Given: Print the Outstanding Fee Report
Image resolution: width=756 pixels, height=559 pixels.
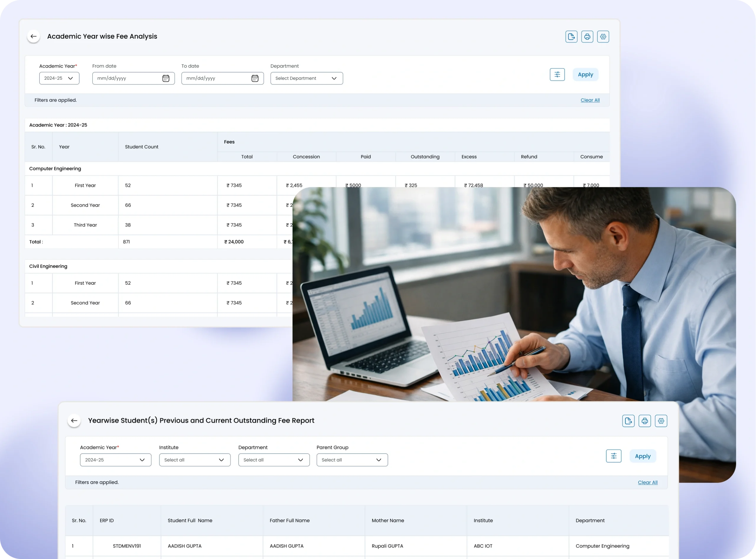Looking at the screenshot, I should pos(644,421).
